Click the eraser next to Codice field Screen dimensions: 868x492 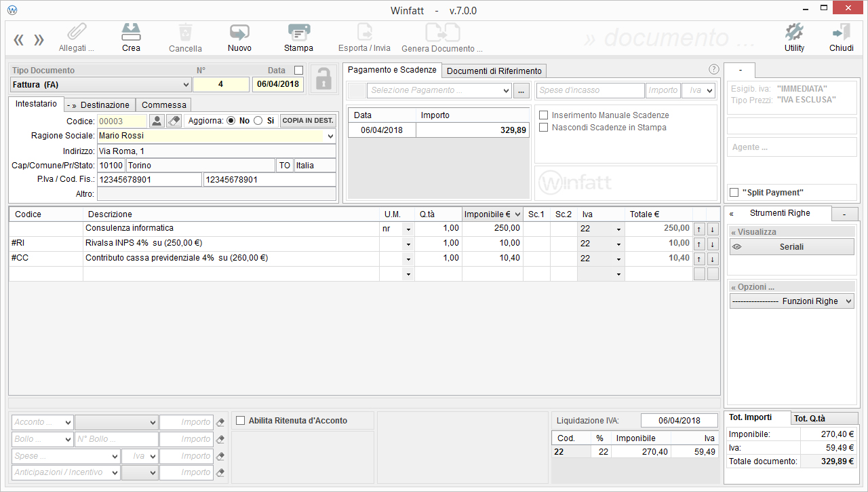tap(174, 121)
